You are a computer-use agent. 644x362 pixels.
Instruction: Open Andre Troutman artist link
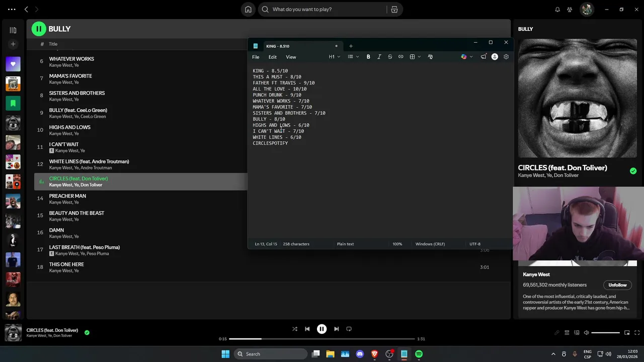tap(96, 168)
